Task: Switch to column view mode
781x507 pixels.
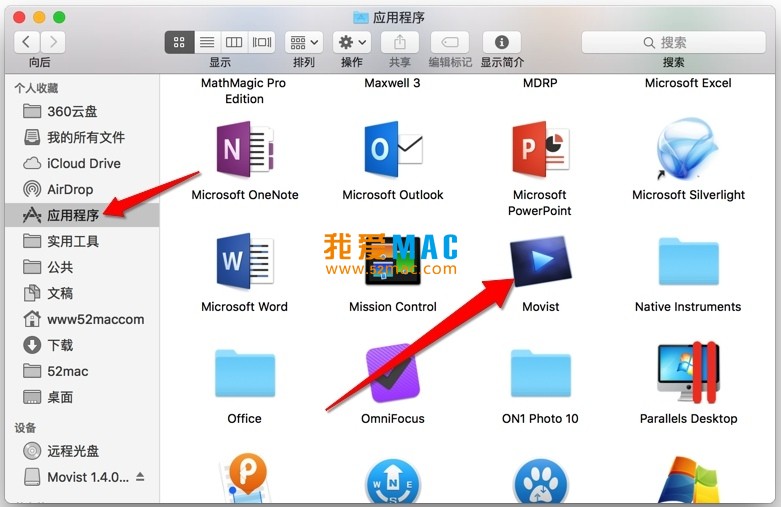Action: pos(234,42)
